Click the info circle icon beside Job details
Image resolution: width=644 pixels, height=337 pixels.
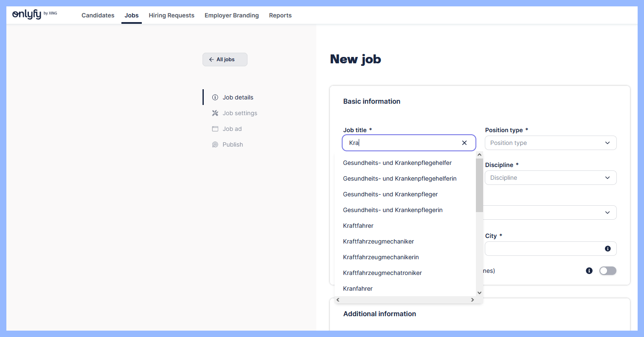[215, 97]
